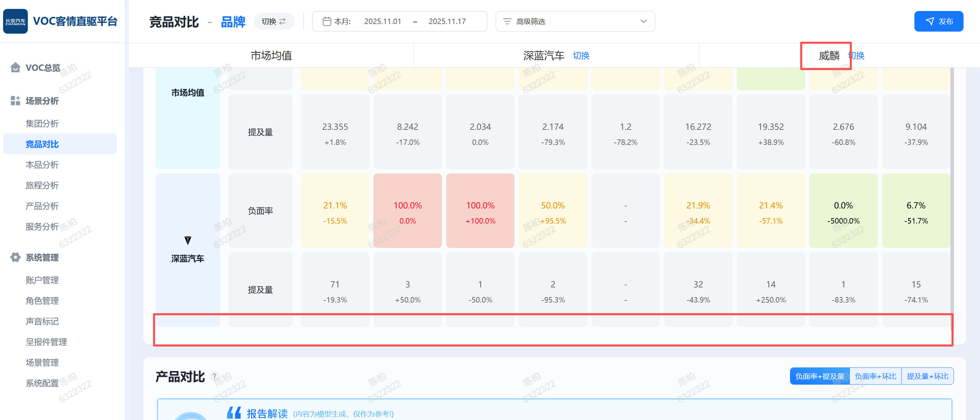Click the 系统管理 gear icon
The height and width of the screenshot is (420, 980).
pos(15,258)
